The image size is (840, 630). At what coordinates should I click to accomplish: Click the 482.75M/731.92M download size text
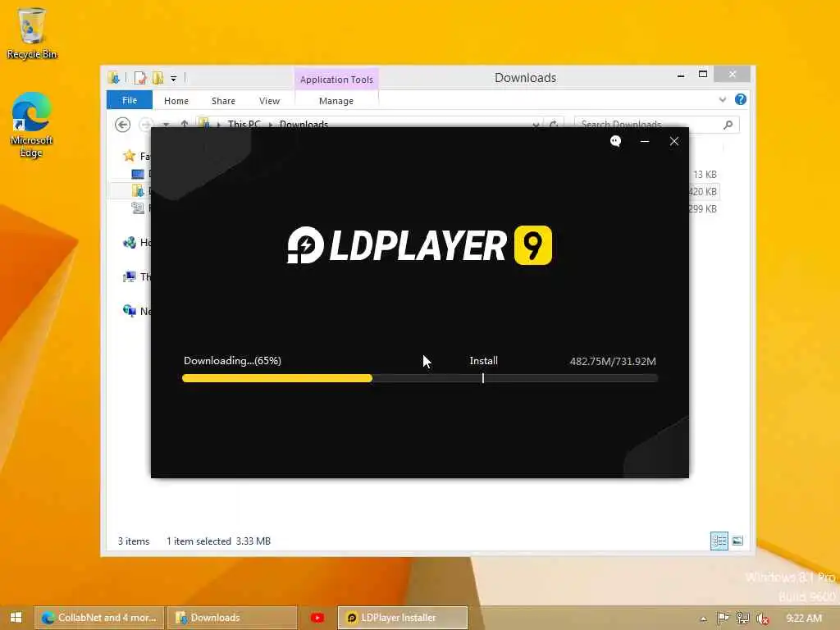point(613,361)
